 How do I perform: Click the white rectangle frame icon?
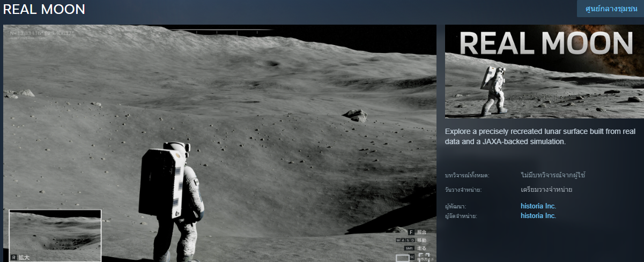coord(402,258)
